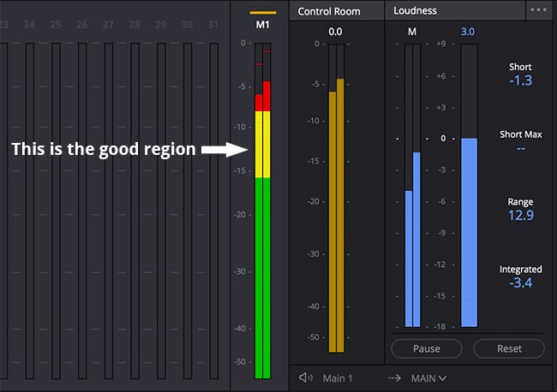Select the Loudness panel header
557x392 pixels.
pyautogui.click(x=415, y=11)
